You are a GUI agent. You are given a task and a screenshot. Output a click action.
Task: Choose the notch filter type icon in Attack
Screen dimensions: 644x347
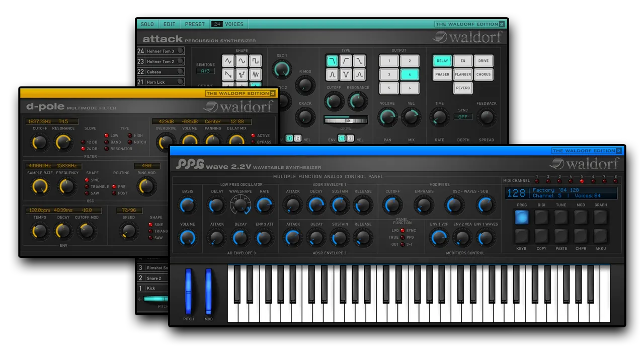(x=346, y=75)
